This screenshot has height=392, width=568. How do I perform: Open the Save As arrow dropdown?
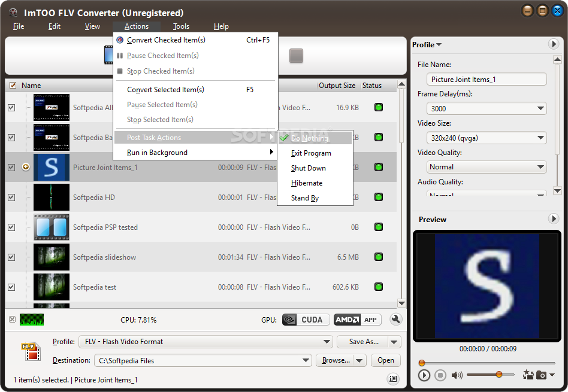[394, 342]
